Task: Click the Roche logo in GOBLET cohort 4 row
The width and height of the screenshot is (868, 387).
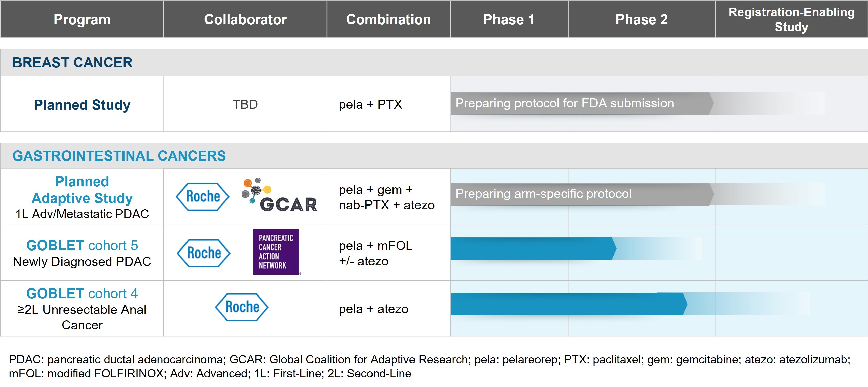Action: coord(242,307)
